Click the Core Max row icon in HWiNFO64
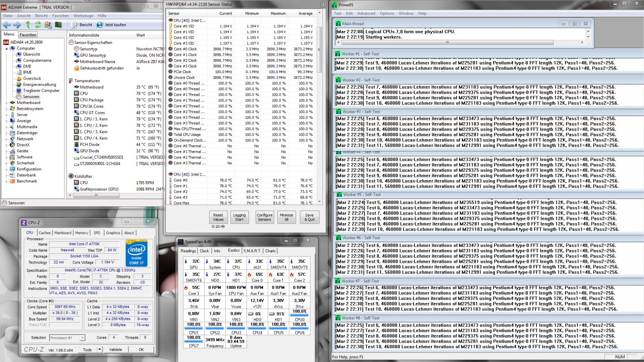The image size is (644, 362). click(170, 203)
